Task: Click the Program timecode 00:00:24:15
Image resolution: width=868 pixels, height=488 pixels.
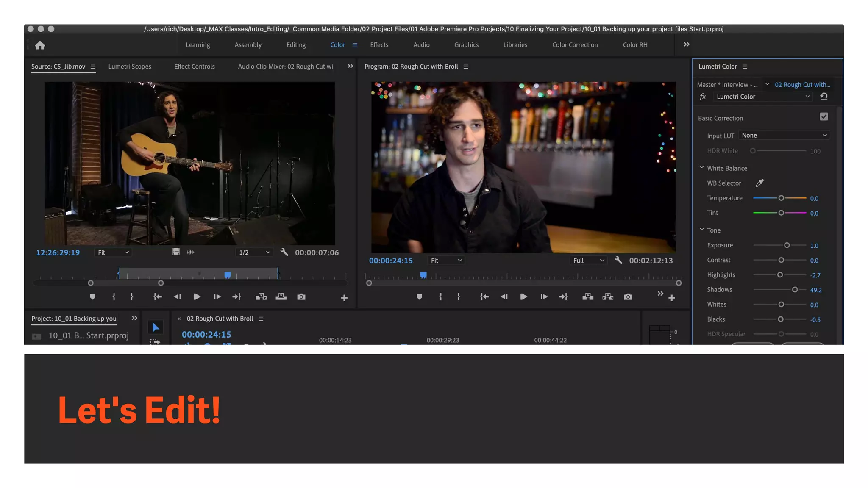Action: 390,261
